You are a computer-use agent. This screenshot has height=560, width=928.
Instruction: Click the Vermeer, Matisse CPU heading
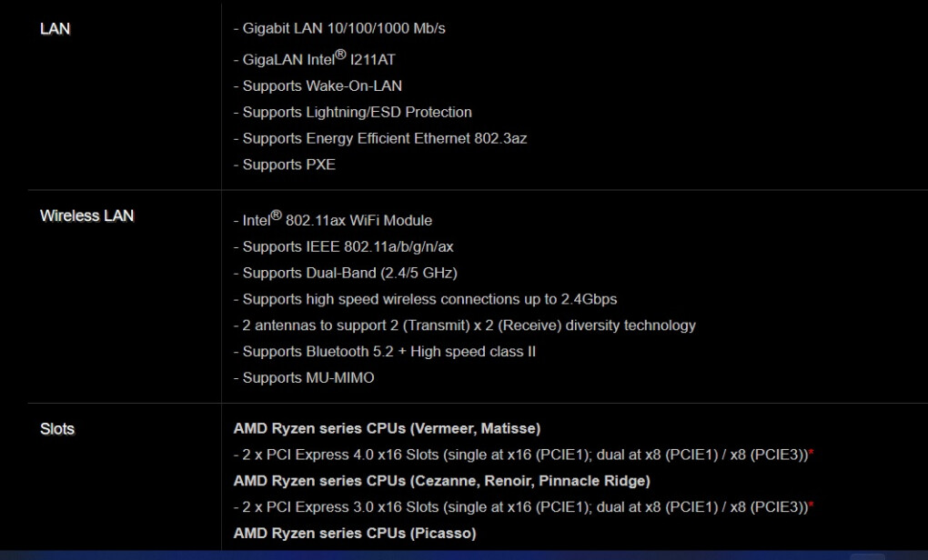pyautogui.click(x=387, y=428)
